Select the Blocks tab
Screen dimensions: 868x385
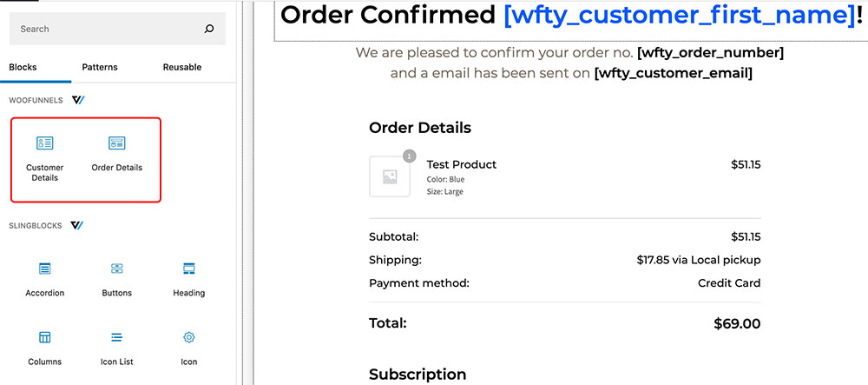(x=23, y=67)
